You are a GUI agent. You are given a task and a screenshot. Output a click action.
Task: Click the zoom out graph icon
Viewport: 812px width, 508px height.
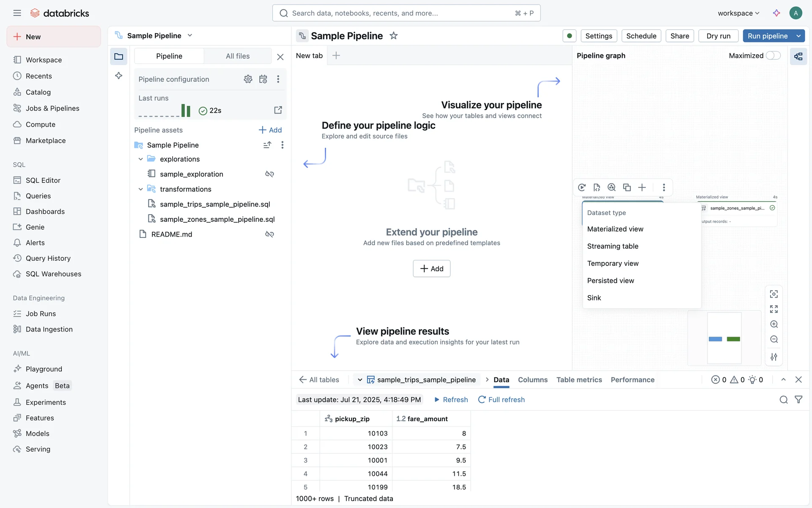click(774, 340)
